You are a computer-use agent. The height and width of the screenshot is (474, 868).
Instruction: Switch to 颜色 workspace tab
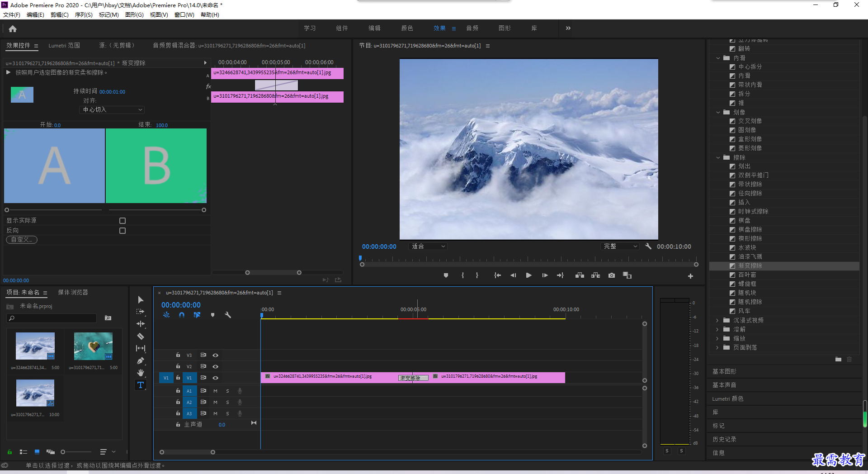407,28
